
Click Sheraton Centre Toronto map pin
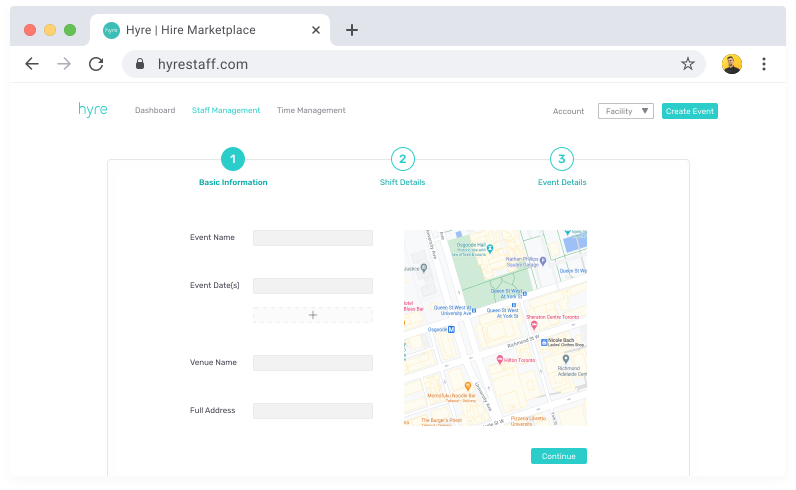[534, 325]
